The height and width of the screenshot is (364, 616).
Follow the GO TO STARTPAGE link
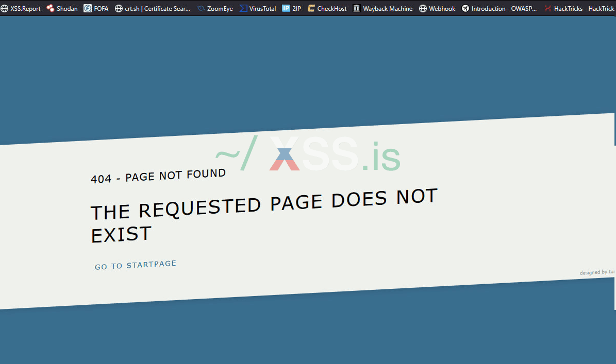point(136,265)
